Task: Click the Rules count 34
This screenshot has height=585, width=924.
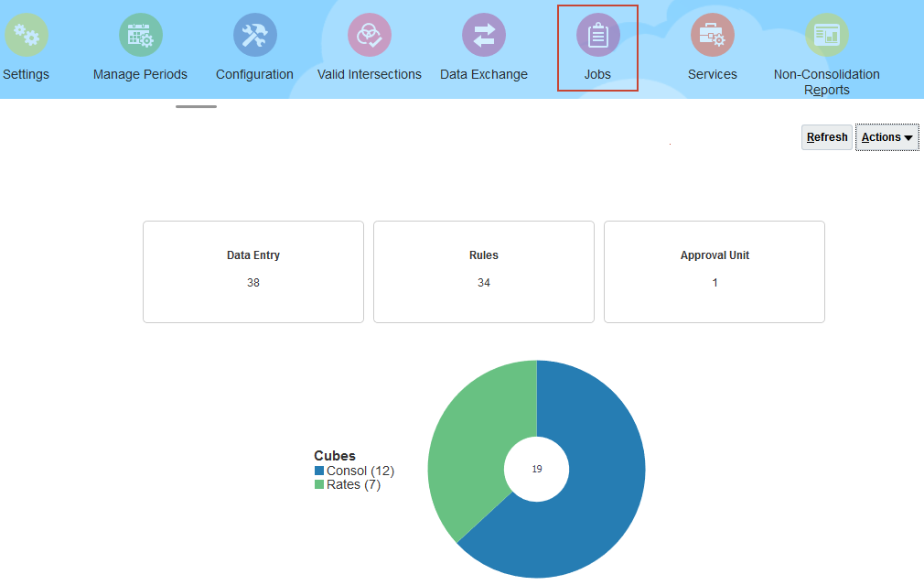Action: click(x=484, y=283)
